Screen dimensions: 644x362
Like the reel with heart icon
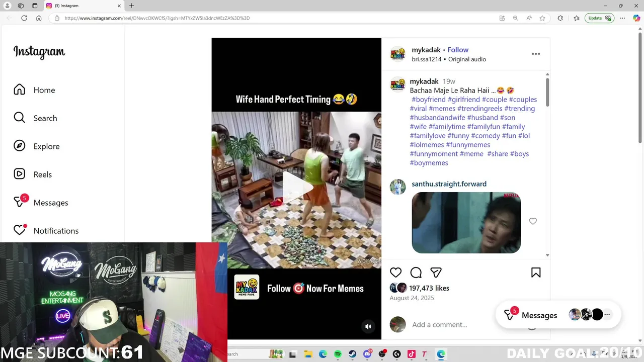(x=395, y=272)
